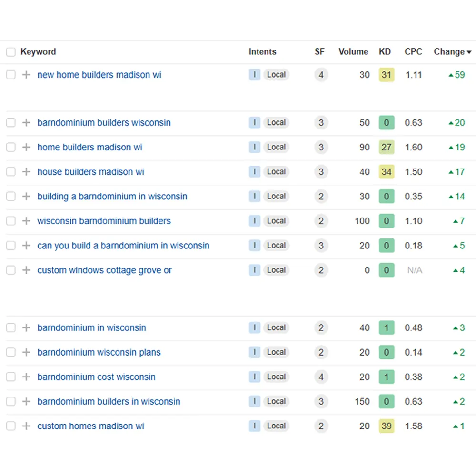476x476 pixels.
Task: Click the CPC column header
Action: (x=413, y=52)
